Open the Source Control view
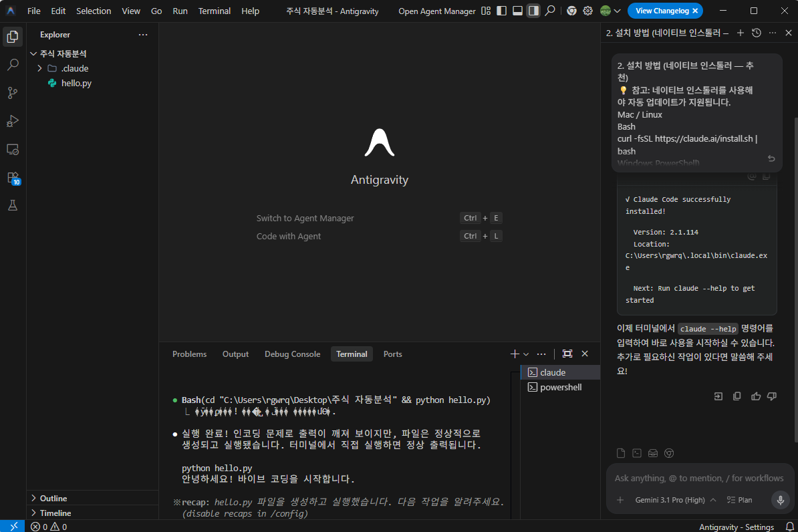The height and width of the screenshot is (532, 798). (12, 92)
